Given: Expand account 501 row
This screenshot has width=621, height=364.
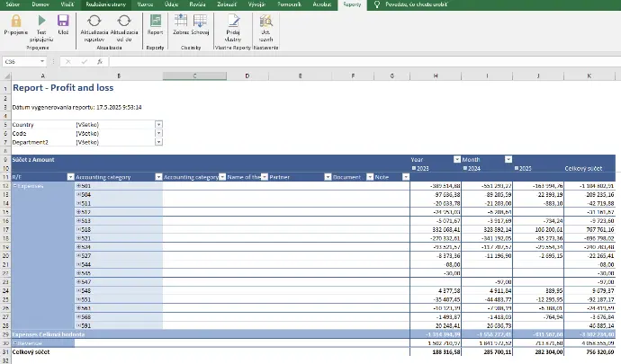Looking at the screenshot, I should (78, 185).
